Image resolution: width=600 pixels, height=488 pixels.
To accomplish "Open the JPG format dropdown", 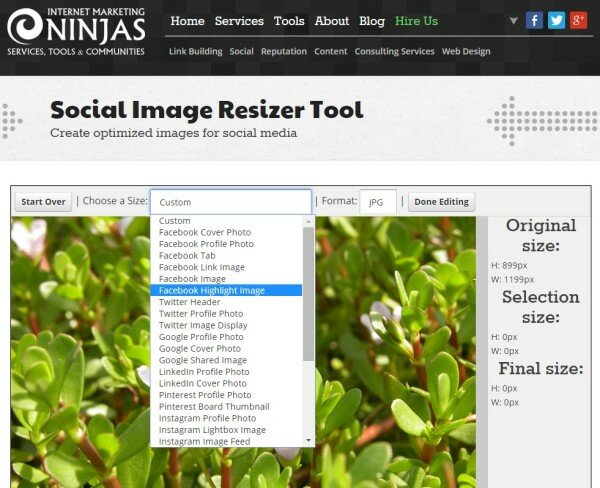I will (x=378, y=202).
